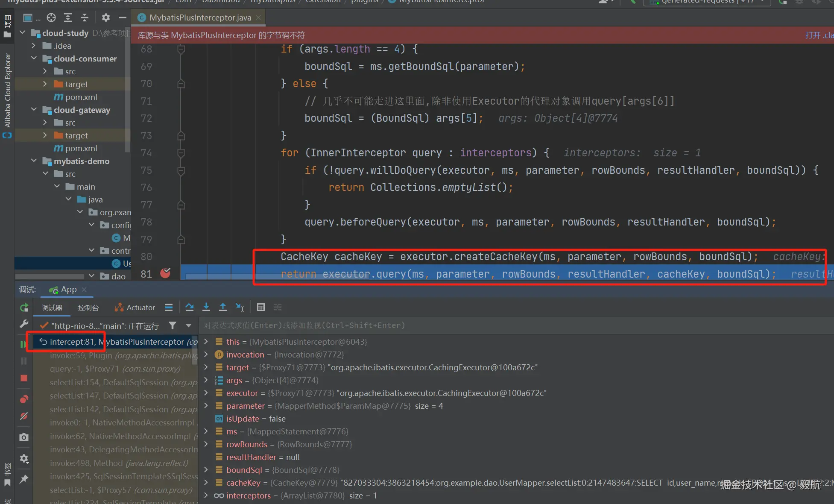
Task: Click fold marker on line 68
Action: (x=181, y=50)
